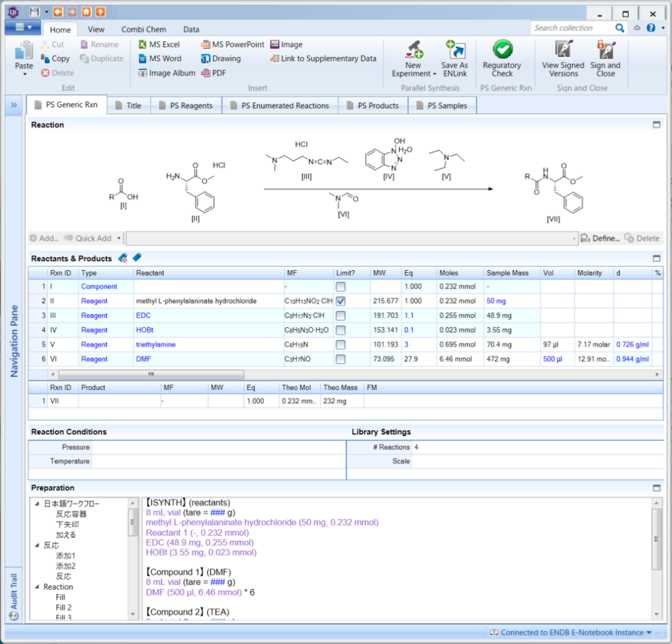This screenshot has width=672, height=644.
Task: Open the Paste dropdown arrow
Action: (24, 74)
